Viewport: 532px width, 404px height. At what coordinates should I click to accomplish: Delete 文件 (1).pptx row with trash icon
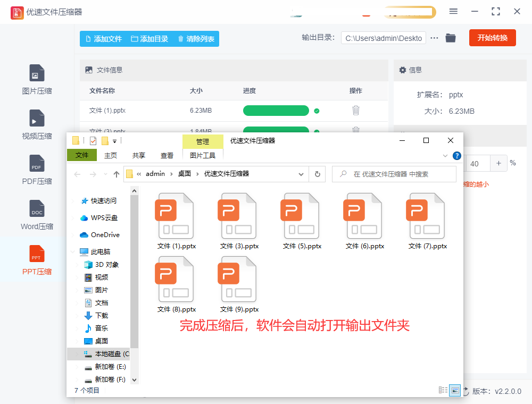(355, 110)
